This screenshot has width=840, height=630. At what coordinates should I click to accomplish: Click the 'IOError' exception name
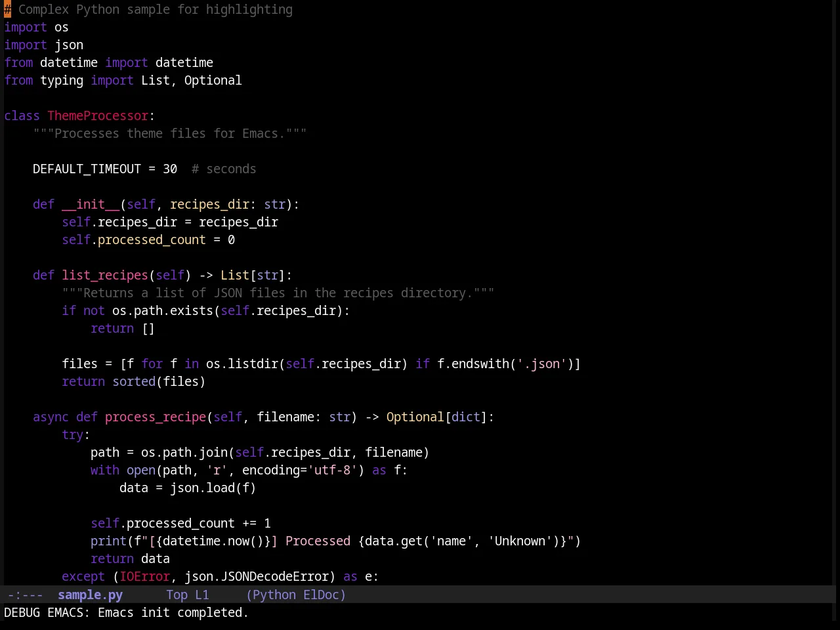point(144,576)
